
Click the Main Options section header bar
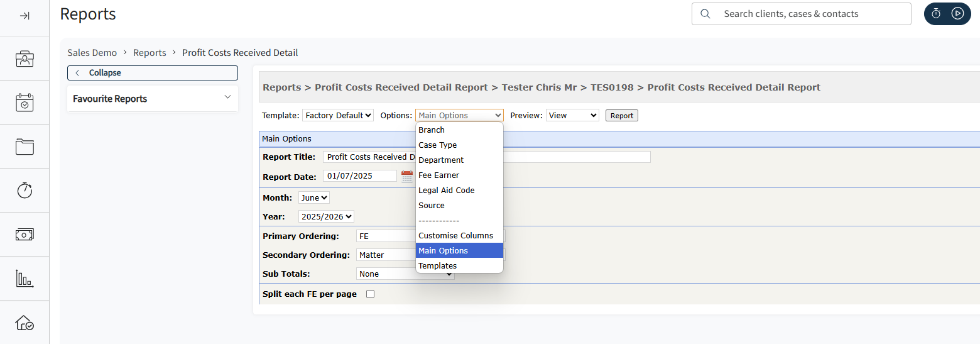tap(619, 139)
